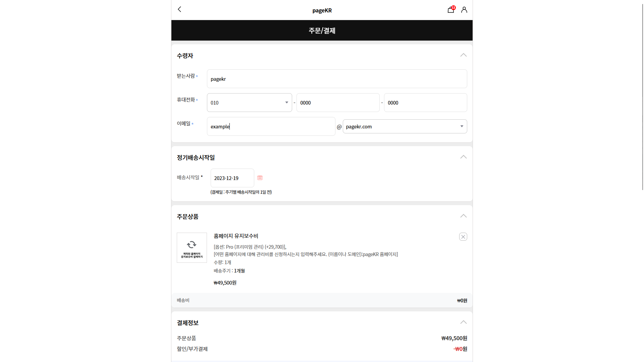Collapse the 정기배송시작일 section
Screen dimensions: 644x362
pos(464,157)
